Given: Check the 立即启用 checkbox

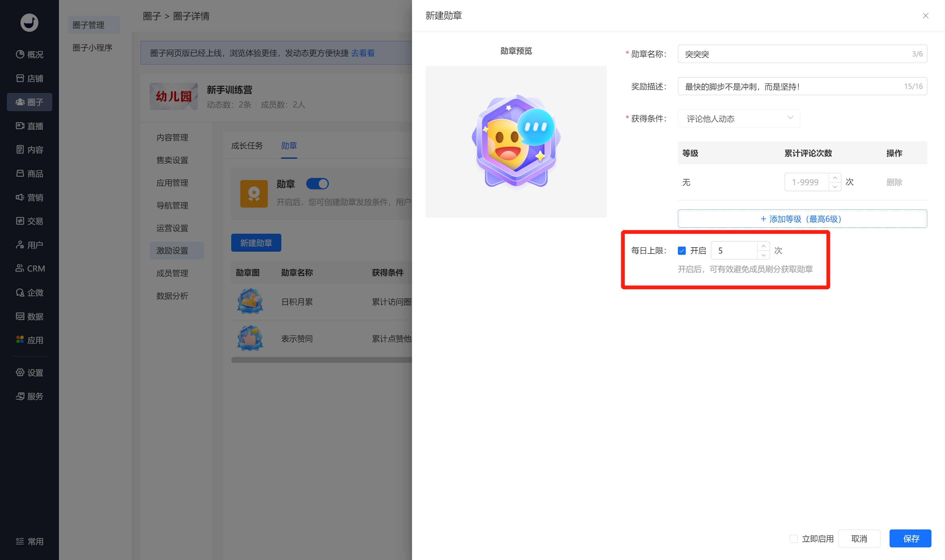Looking at the screenshot, I should [793, 539].
